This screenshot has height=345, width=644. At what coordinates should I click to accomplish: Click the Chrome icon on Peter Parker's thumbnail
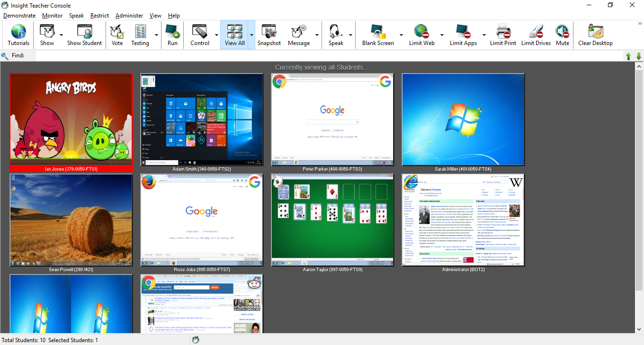[279, 82]
